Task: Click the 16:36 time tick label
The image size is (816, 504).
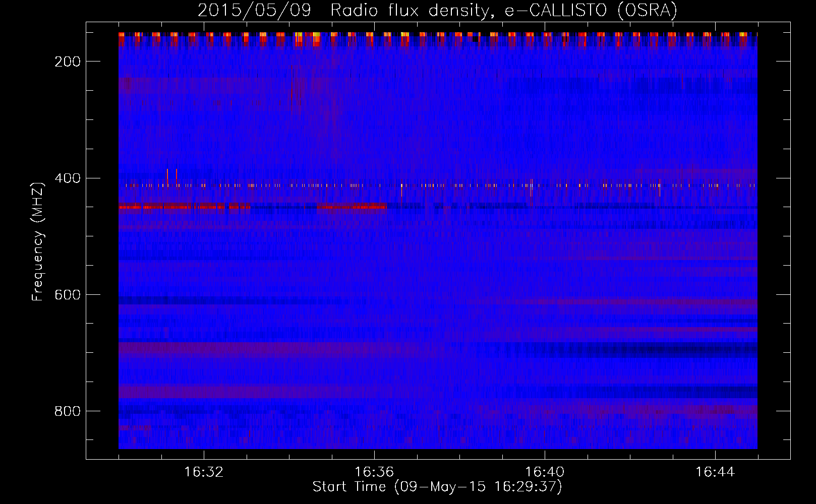Action: 374,472
